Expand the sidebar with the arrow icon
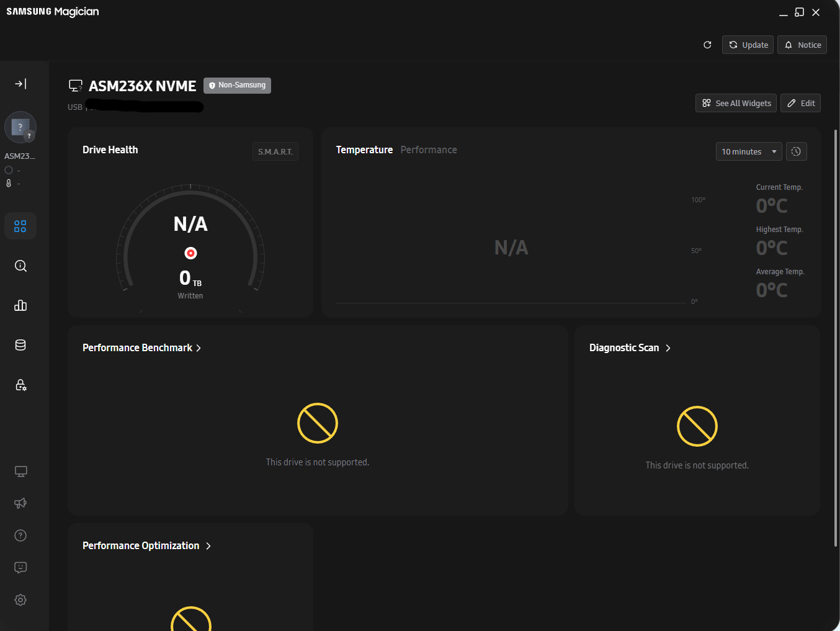This screenshot has width=840, height=631. point(20,84)
